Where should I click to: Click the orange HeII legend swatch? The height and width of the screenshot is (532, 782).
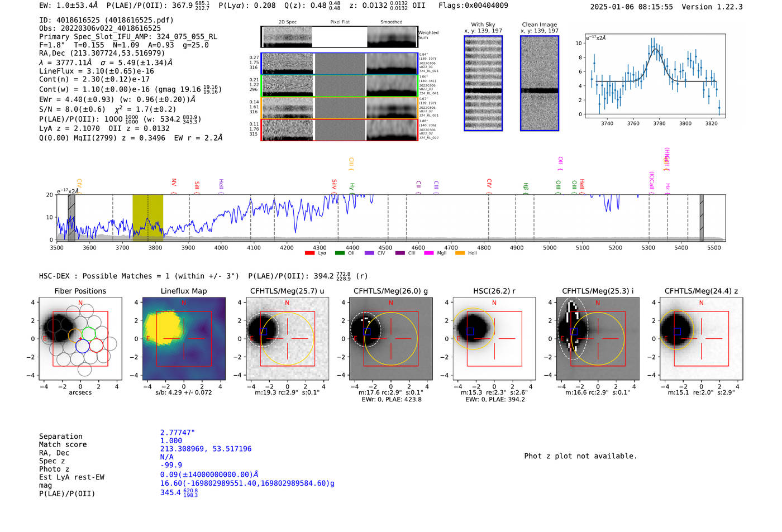point(460,253)
